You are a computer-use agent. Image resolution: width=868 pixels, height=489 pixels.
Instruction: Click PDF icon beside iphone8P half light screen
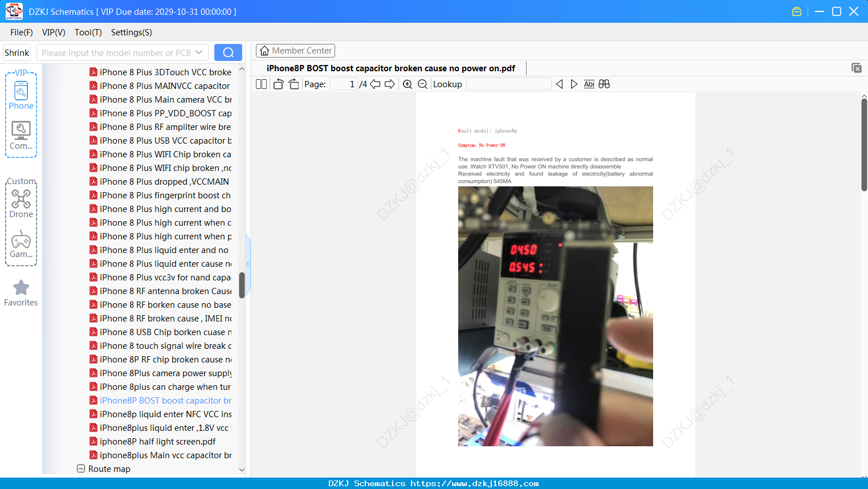pyautogui.click(x=93, y=441)
